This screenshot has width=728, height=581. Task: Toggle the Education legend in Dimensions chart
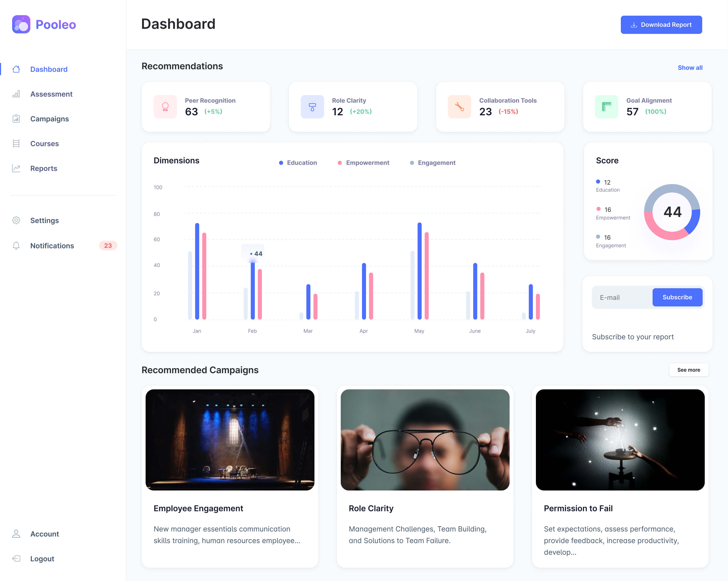298,163
